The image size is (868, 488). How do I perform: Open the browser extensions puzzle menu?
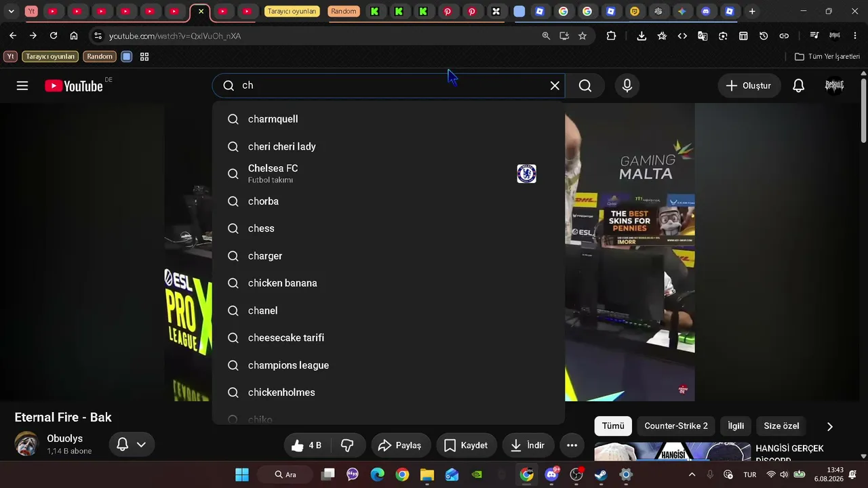[611, 36]
